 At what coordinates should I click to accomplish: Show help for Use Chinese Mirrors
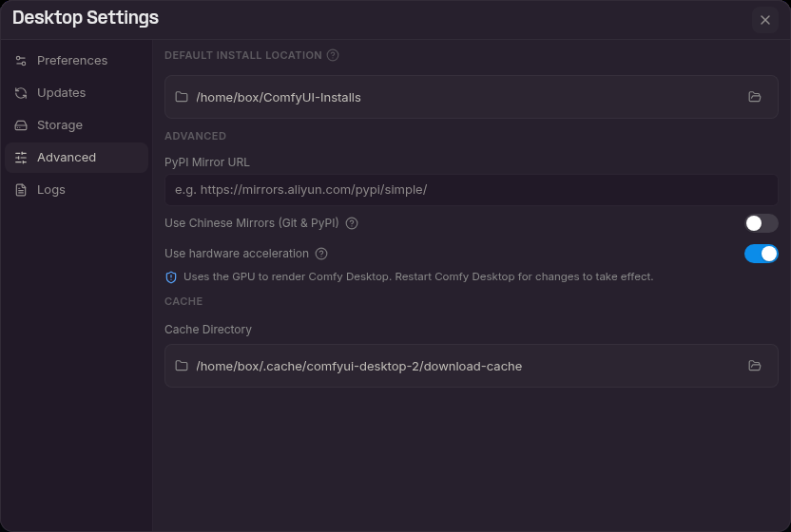pyautogui.click(x=352, y=223)
